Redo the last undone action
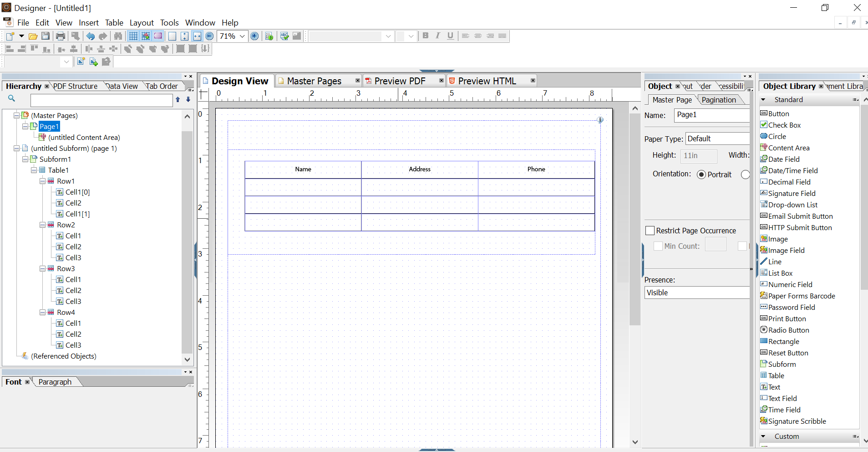 (x=103, y=36)
